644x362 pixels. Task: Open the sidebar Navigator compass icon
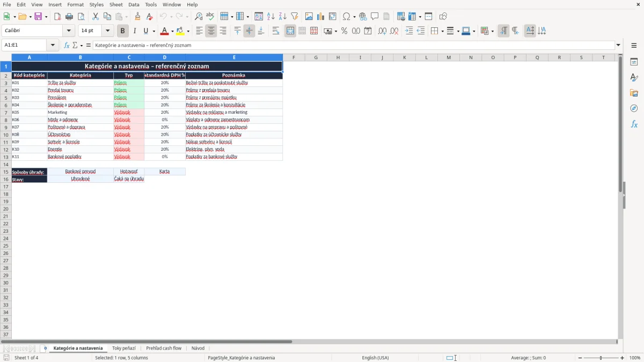click(x=634, y=109)
